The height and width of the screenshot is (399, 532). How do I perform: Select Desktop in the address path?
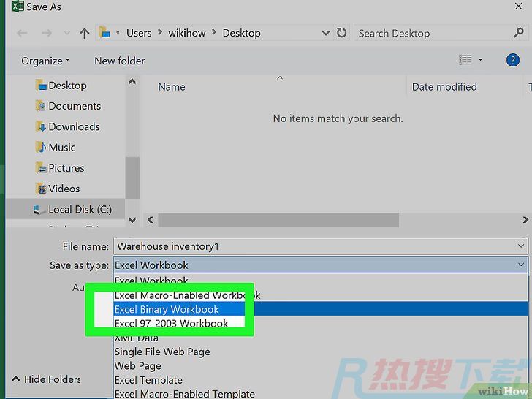click(242, 33)
